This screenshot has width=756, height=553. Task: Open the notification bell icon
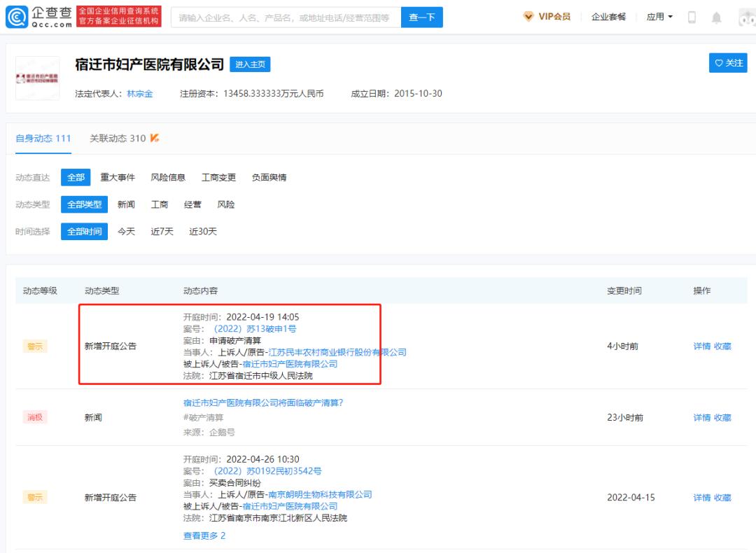pos(716,16)
